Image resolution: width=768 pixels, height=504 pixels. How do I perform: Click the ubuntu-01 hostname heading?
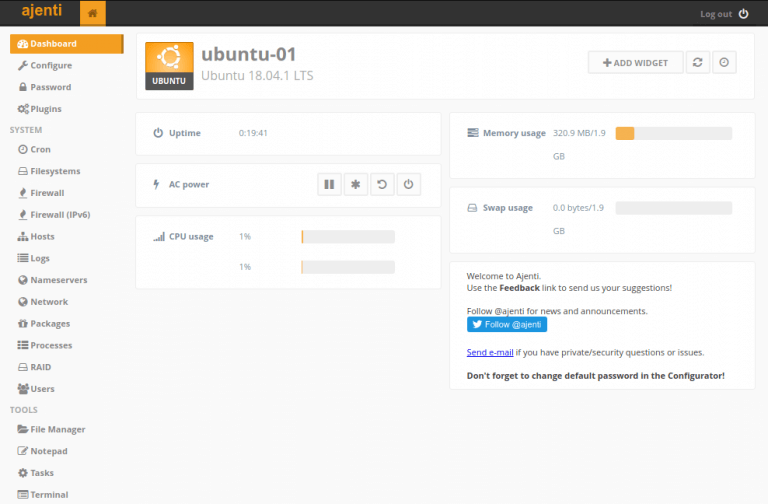click(249, 54)
